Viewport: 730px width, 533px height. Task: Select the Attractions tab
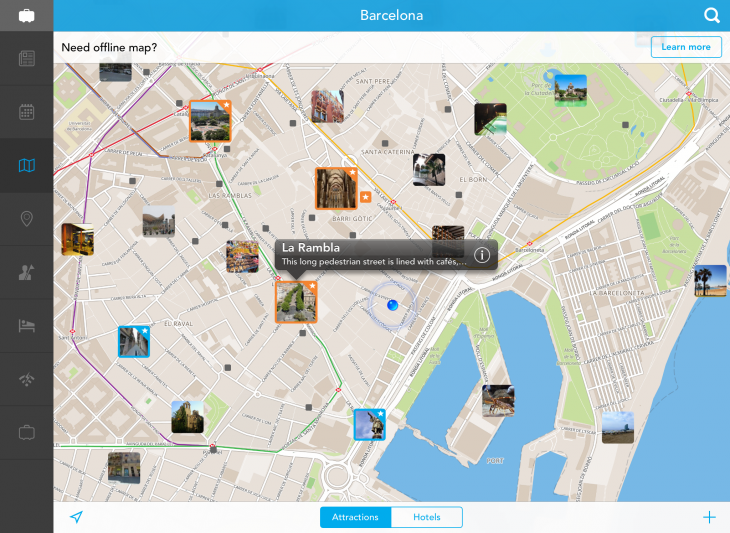(x=355, y=517)
